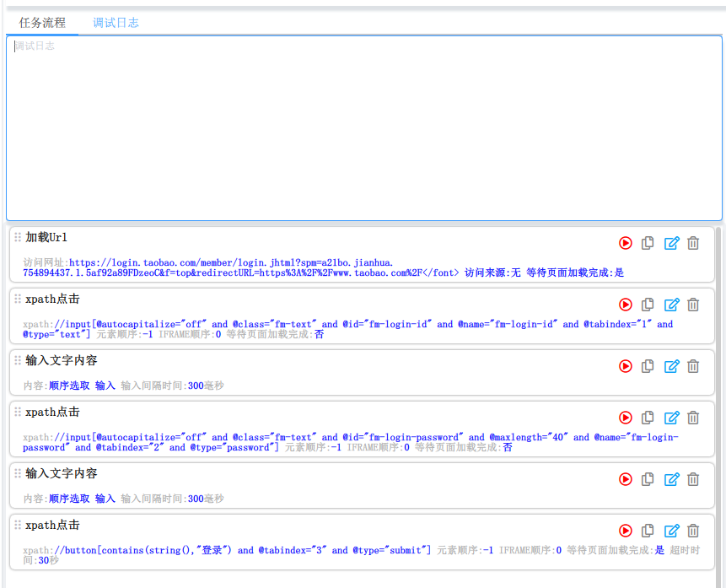
Task: Run the fm-login-password xpath点击 step
Action: 626,418
